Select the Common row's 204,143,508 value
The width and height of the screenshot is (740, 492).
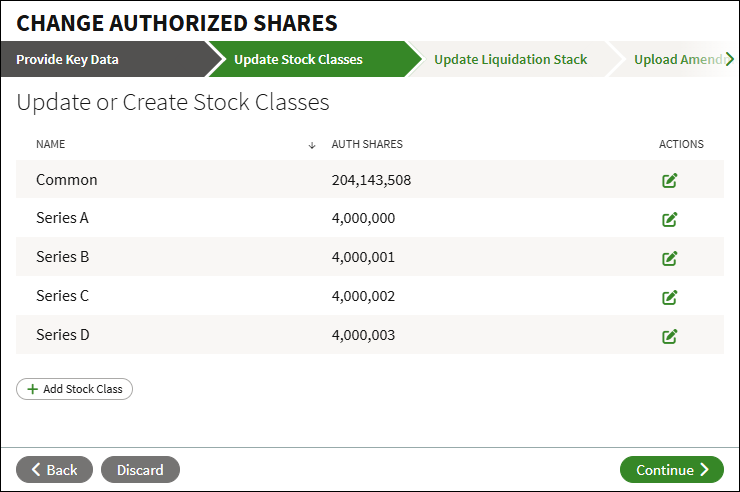coord(371,180)
